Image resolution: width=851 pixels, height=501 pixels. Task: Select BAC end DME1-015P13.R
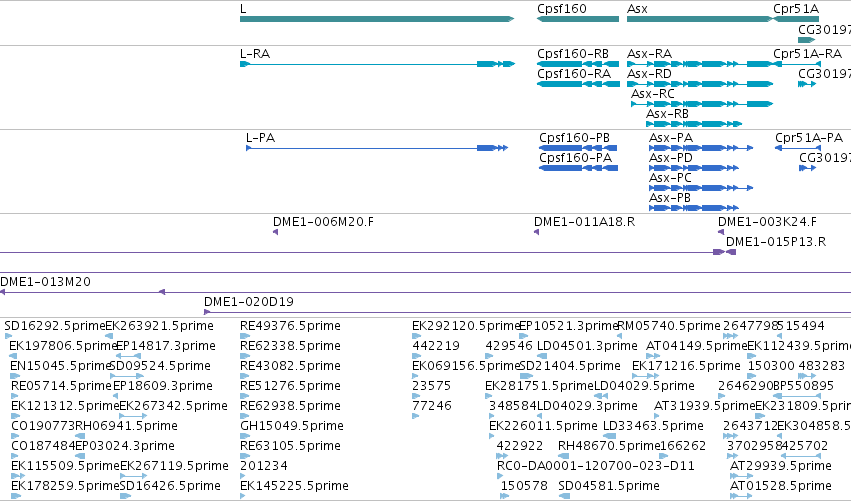tap(776, 242)
